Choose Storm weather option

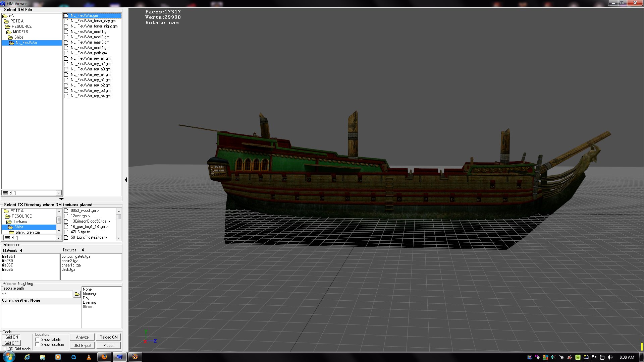coord(88,307)
